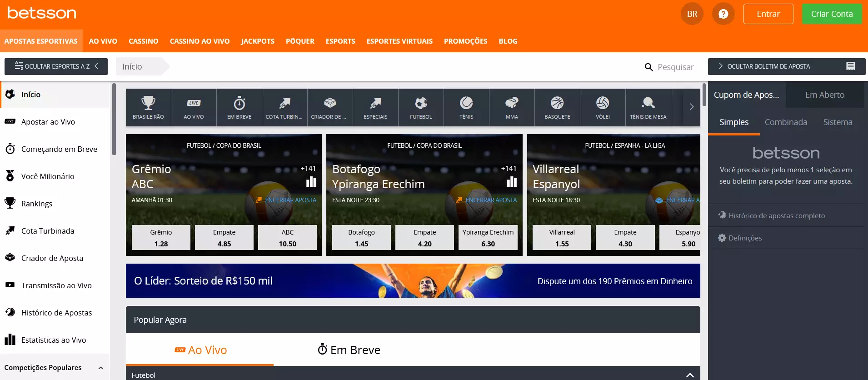Viewport: 868px width, 380px height.
Task: Click the Criar Conta button
Action: point(832,14)
